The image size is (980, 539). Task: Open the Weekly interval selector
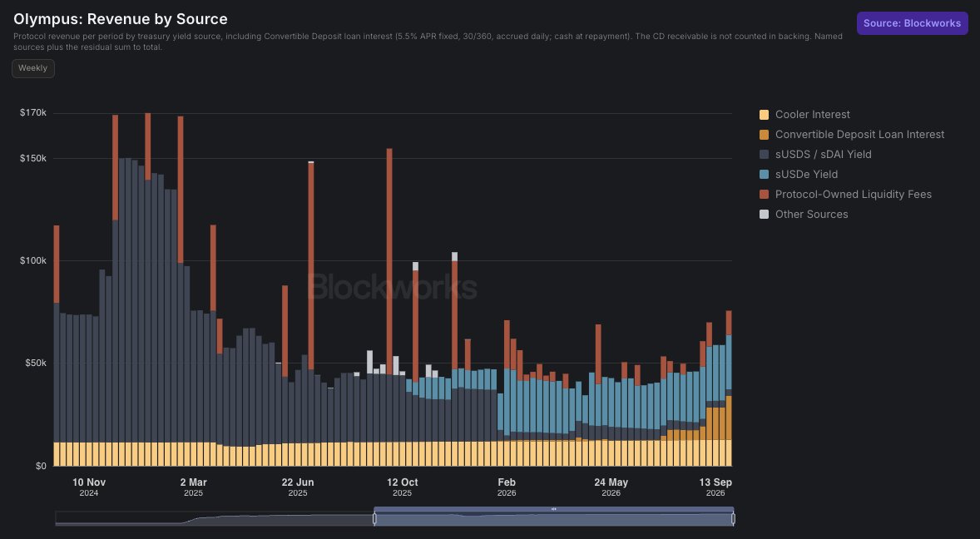pos(33,68)
